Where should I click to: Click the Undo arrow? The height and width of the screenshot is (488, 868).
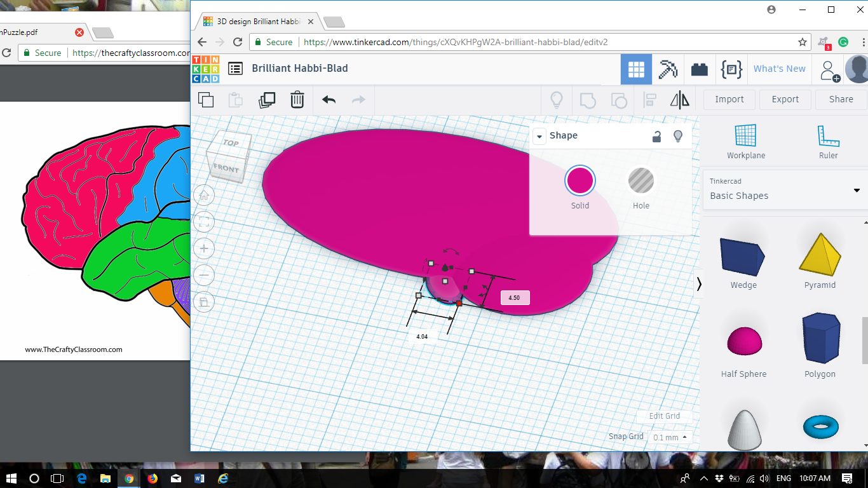329,100
